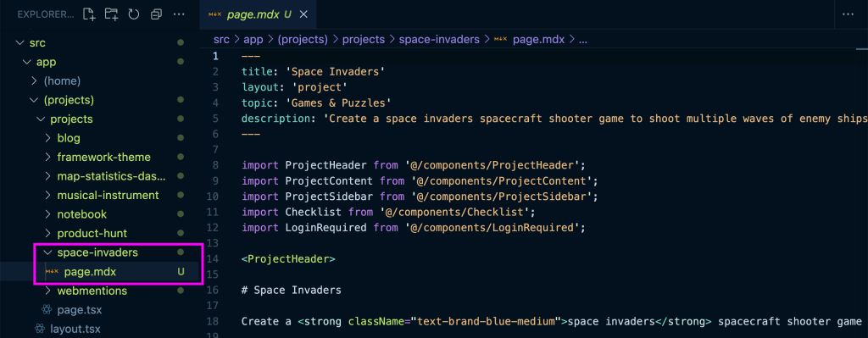Screen dimensions: 868x338
Task: Click the U status badge on page.mdx row
Action: click(x=181, y=272)
